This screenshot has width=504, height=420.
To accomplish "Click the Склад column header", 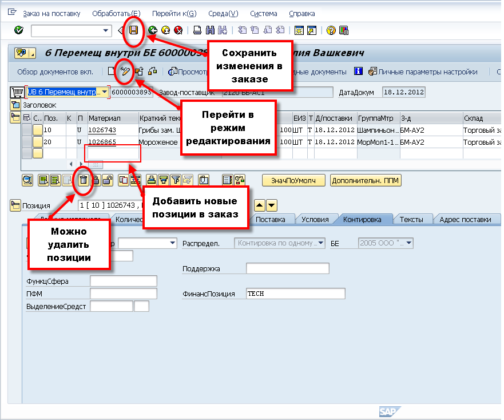I will pyautogui.click(x=482, y=118).
